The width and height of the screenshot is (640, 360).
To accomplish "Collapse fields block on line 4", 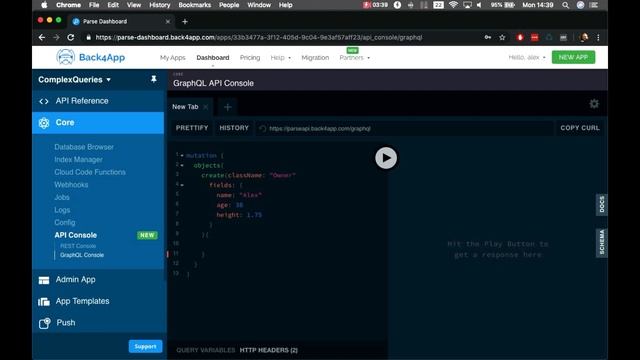I will [182, 185].
